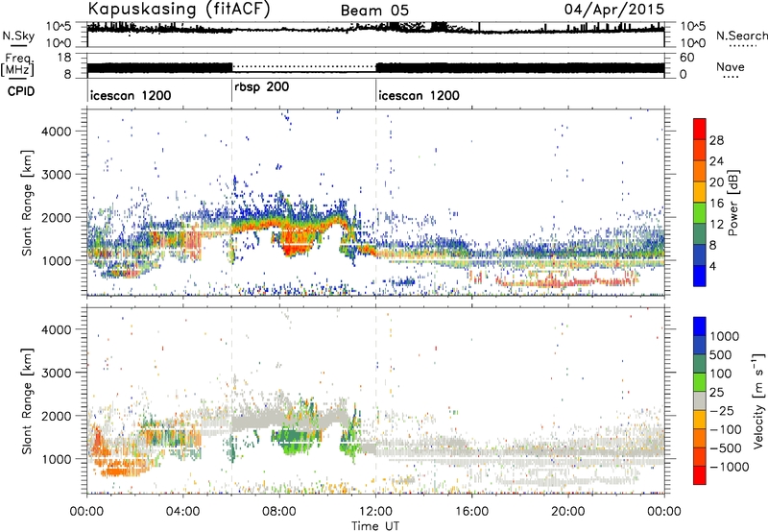Click the 16:00 time tick label
Screen dimensions: 768x532
[471, 512]
